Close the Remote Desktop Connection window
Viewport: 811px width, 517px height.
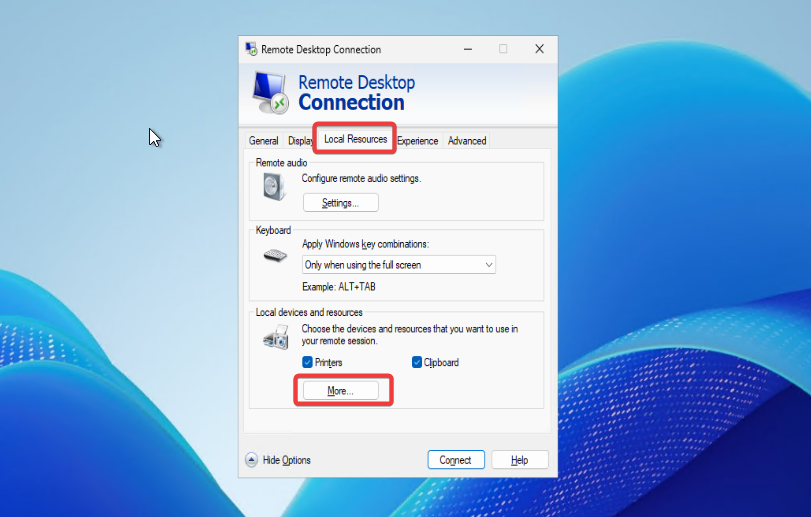point(539,49)
